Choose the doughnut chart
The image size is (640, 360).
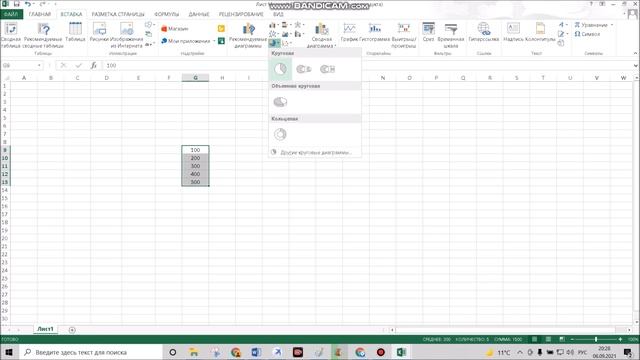[x=280, y=134]
